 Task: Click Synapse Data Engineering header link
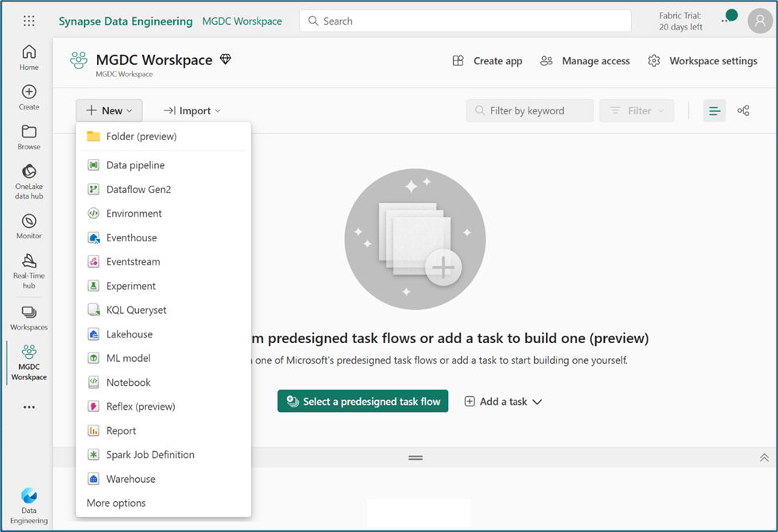(x=126, y=21)
